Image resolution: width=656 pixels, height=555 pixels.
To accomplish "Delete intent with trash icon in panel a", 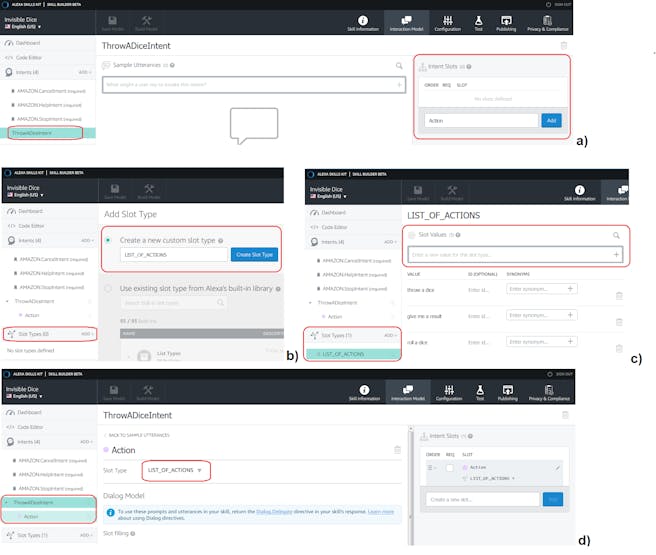I will 564,46.
